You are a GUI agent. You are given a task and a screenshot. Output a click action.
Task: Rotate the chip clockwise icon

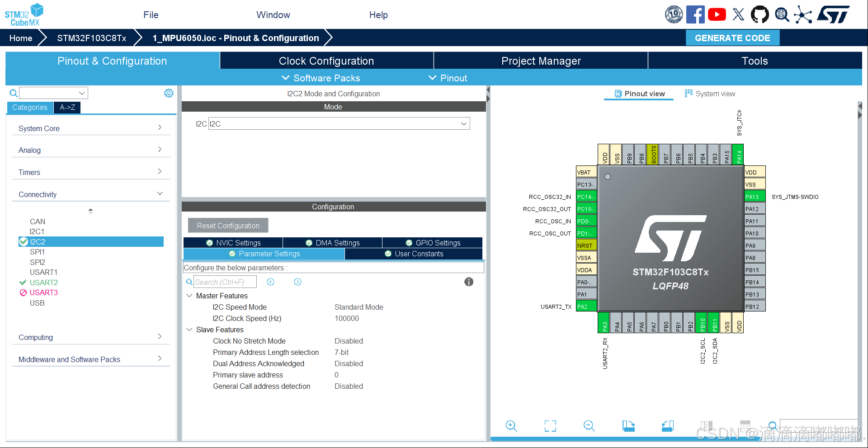pos(628,425)
